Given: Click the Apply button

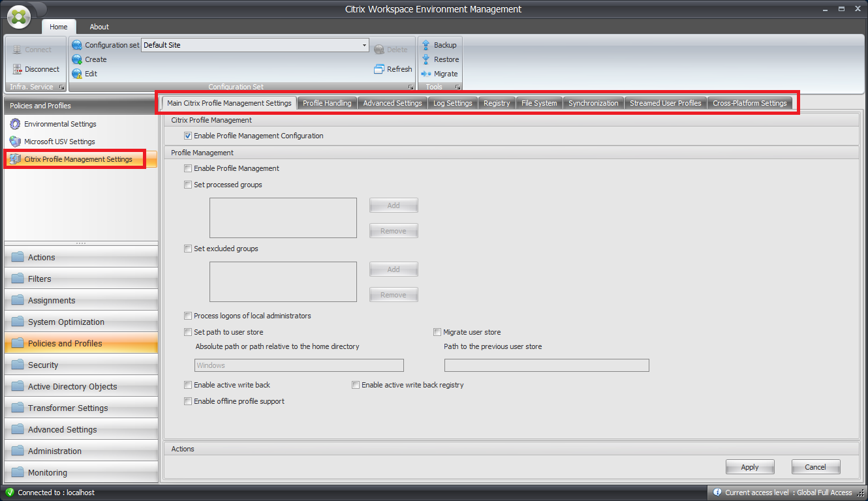Looking at the screenshot, I should (x=750, y=467).
